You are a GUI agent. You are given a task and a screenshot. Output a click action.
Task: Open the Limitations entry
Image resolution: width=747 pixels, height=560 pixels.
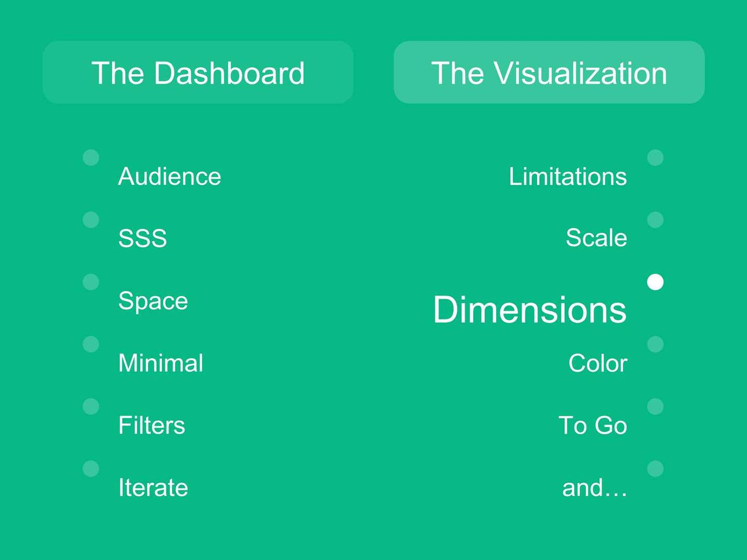[x=568, y=176]
